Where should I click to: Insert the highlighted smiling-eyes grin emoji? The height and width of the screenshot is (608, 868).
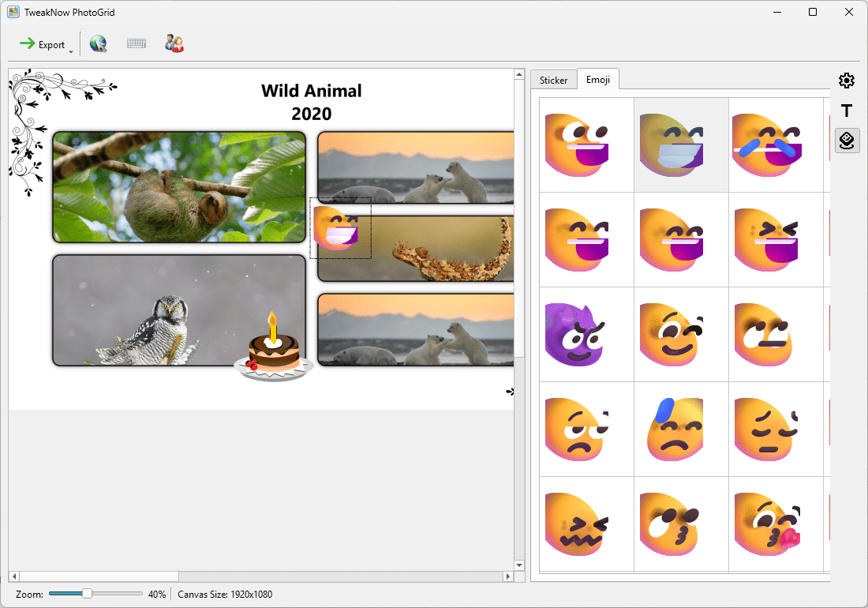[x=681, y=145]
